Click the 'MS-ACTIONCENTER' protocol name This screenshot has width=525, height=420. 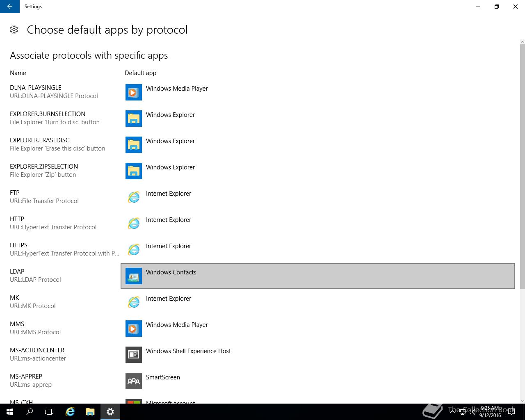click(x=37, y=350)
